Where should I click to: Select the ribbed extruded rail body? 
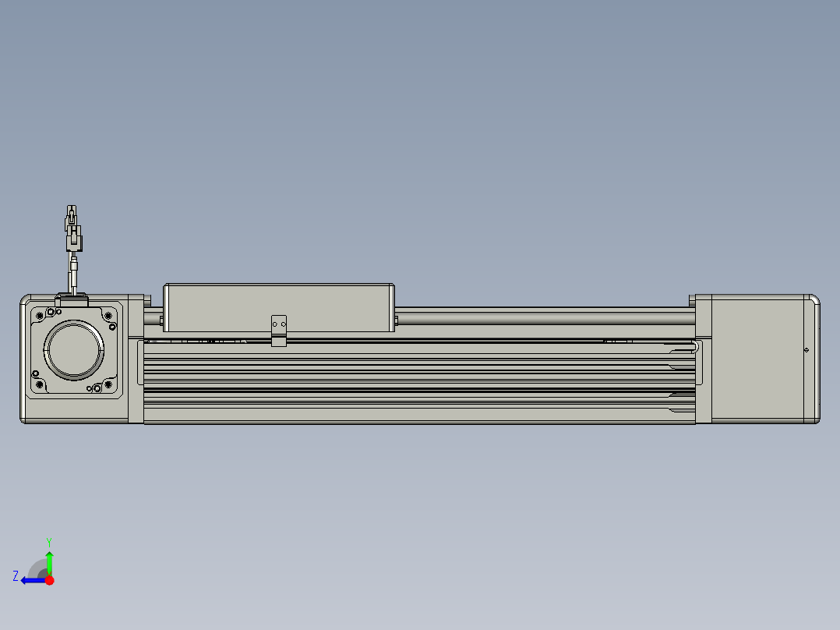(x=419, y=382)
